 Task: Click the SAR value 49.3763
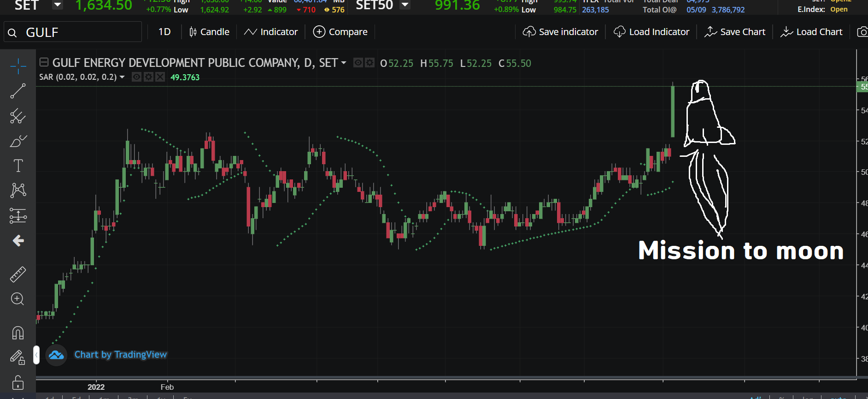click(x=185, y=77)
